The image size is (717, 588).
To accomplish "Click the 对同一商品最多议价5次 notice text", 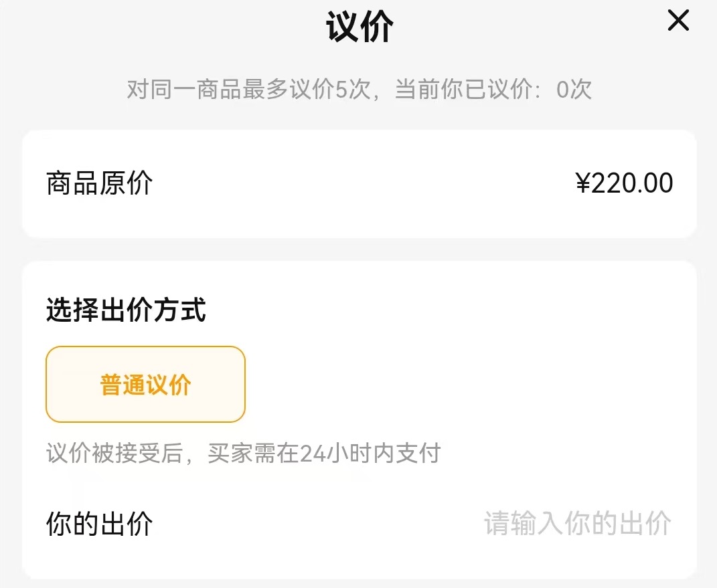I will [248, 89].
